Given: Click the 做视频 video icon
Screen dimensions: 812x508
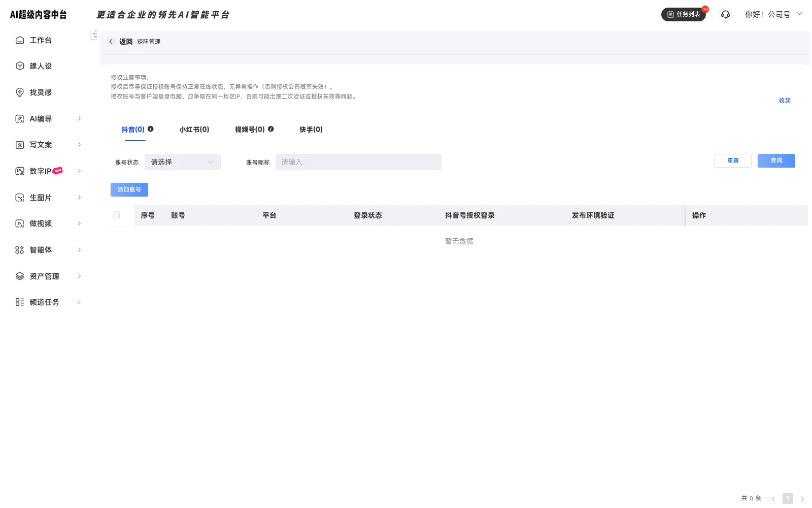Looking at the screenshot, I should pyautogui.click(x=20, y=224).
